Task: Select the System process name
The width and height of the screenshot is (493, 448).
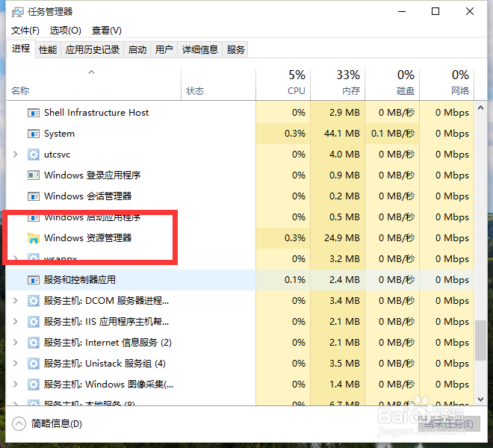Action: click(59, 134)
